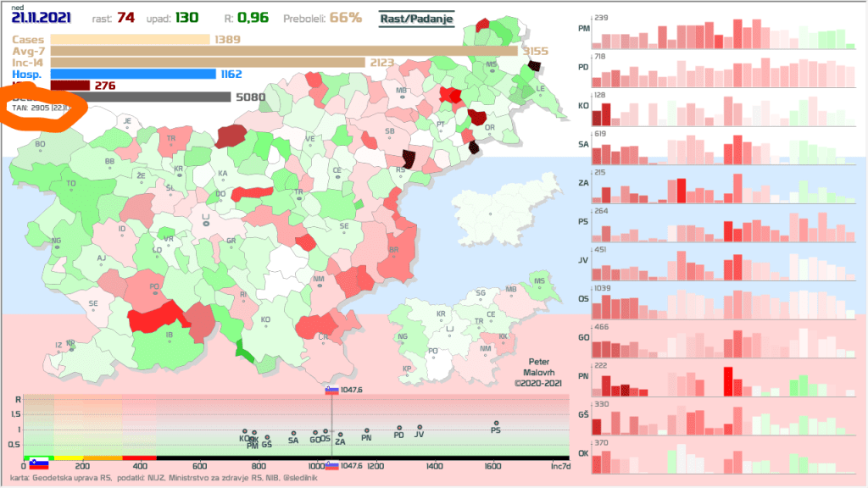Select the JV data point in the scatter chart
Viewport: 868px width, 488px height.
coord(419,428)
